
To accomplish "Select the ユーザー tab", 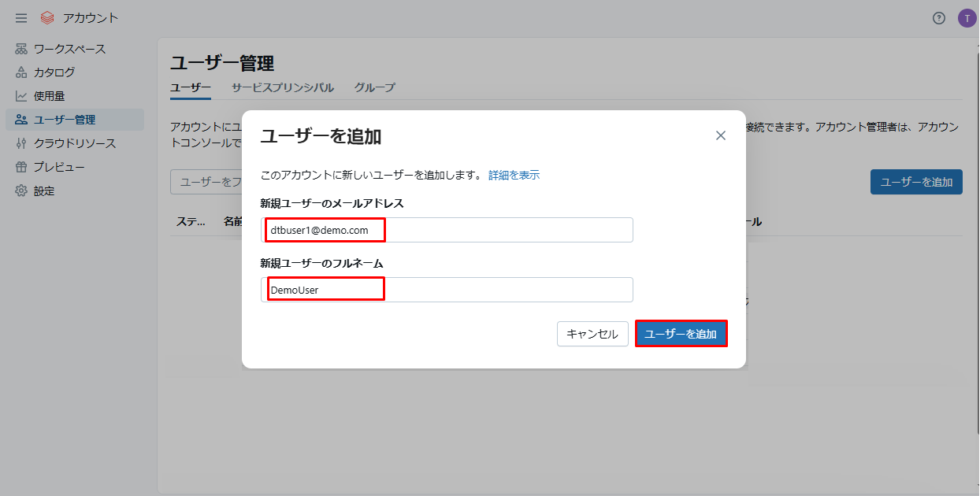I will pyautogui.click(x=191, y=87).
